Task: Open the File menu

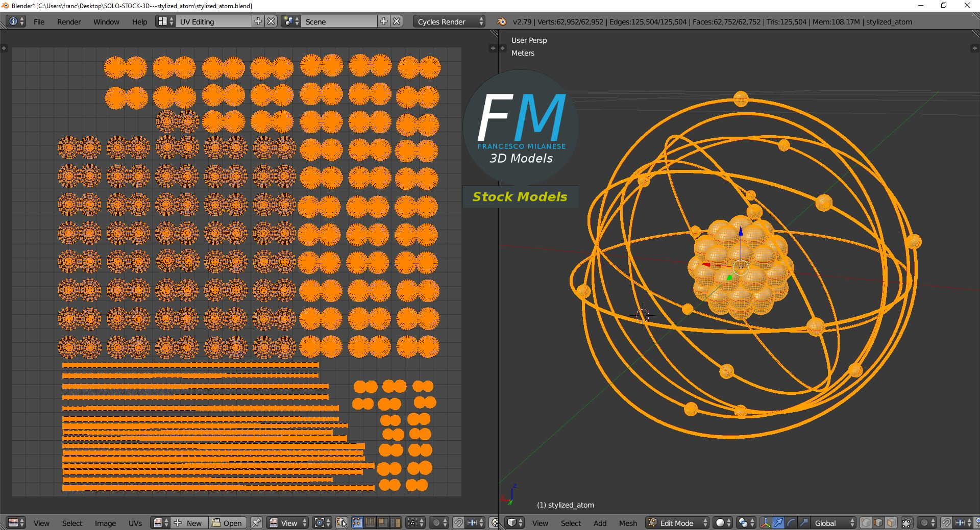Action: coord(39,21)
